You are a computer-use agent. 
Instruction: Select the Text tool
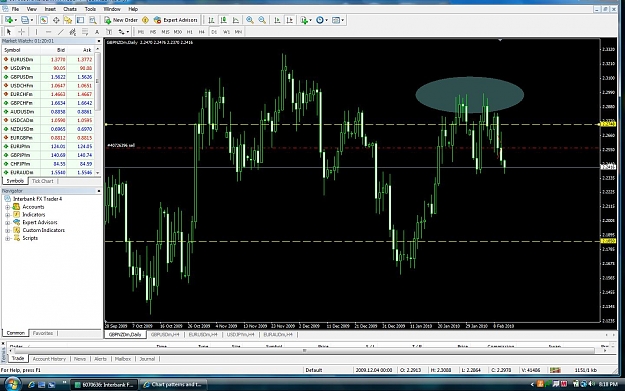tap(97, 31)
